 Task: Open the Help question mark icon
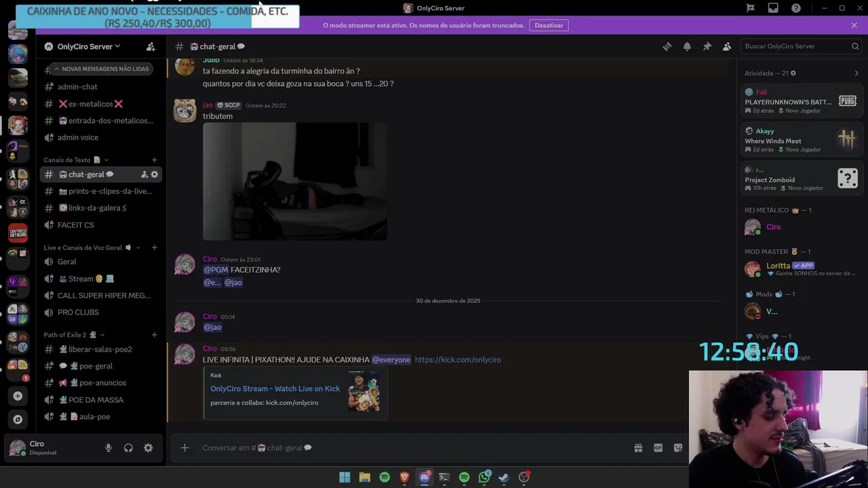(796, 8)
